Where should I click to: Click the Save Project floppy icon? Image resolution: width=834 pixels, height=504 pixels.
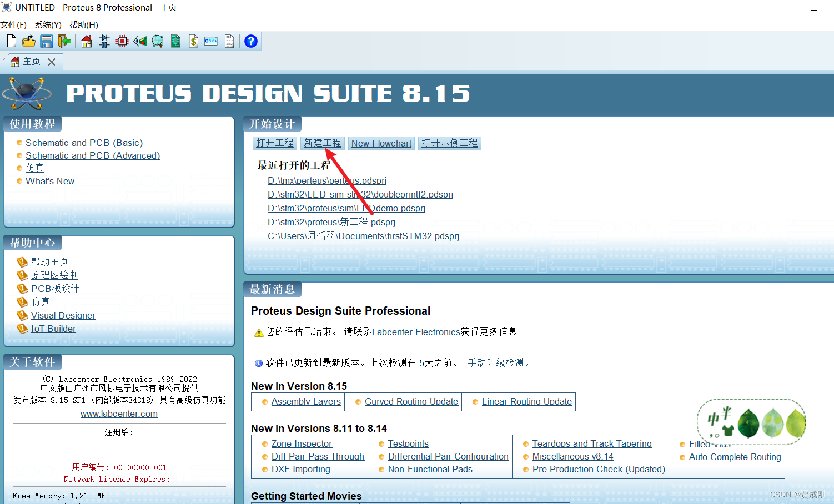[47, 41]
